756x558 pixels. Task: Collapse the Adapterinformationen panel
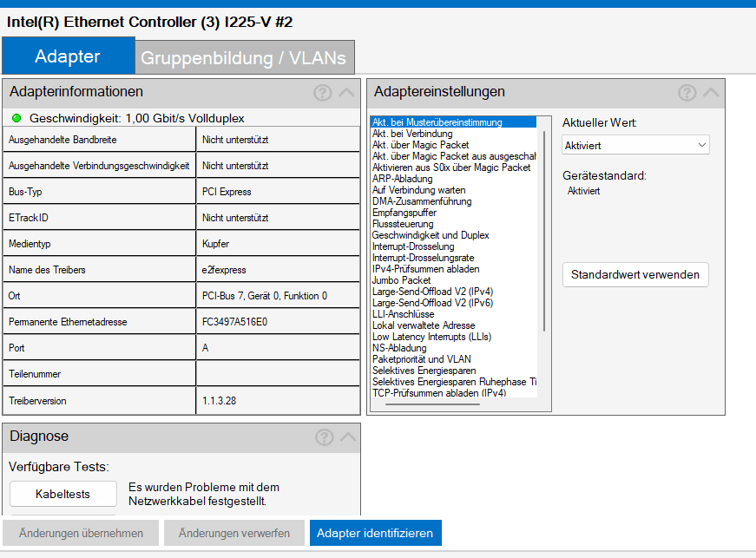pos(346,93)
